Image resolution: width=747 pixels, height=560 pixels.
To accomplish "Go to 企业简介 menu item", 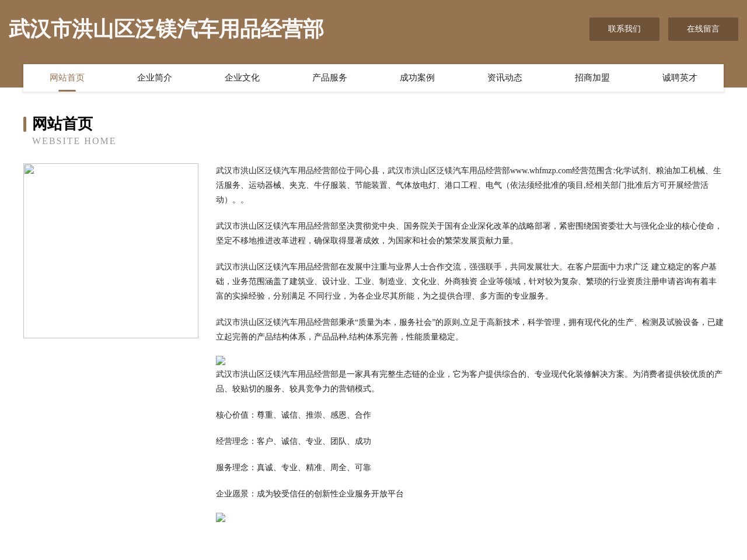I will click(155, 78).
